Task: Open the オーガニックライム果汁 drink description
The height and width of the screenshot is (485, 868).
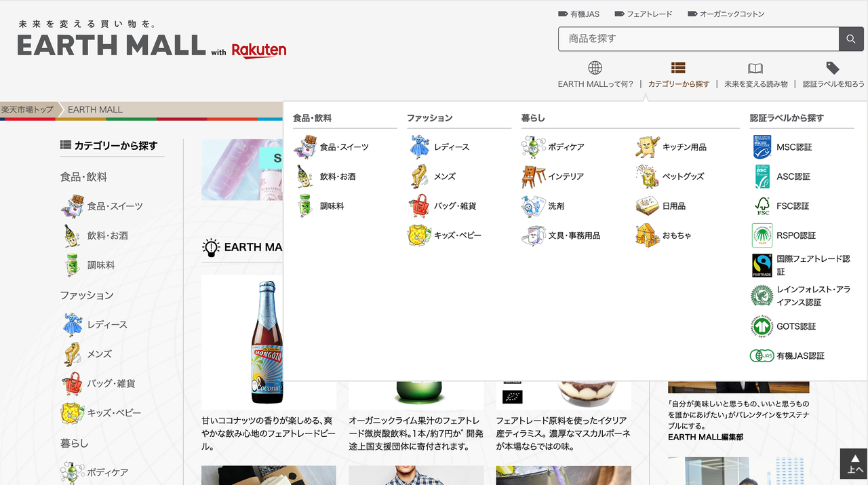Action: (416, 433)
